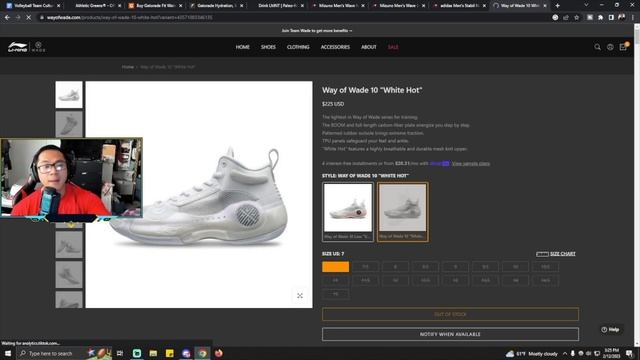Open the account icon in header
Screen dimensions: 640x360
610,47
